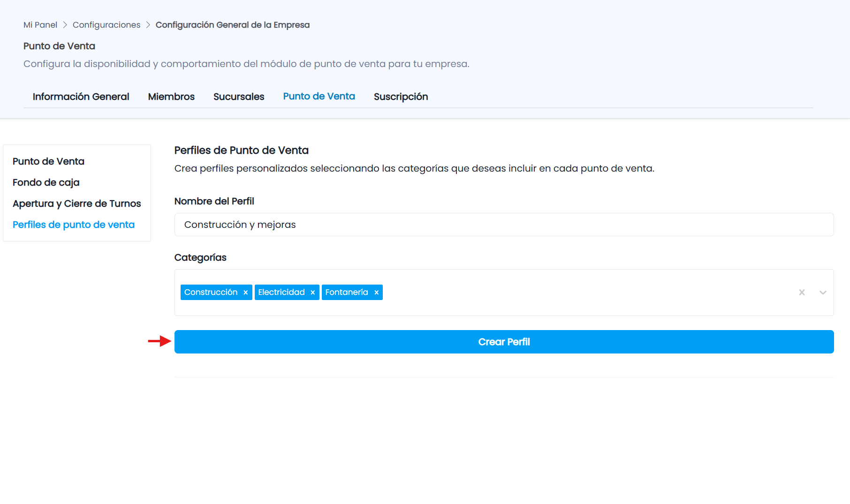Open Configuraciones breadcrumb link
Image resolution: width=850 pixels, height=504 pixels.
[x=106, y=25]
